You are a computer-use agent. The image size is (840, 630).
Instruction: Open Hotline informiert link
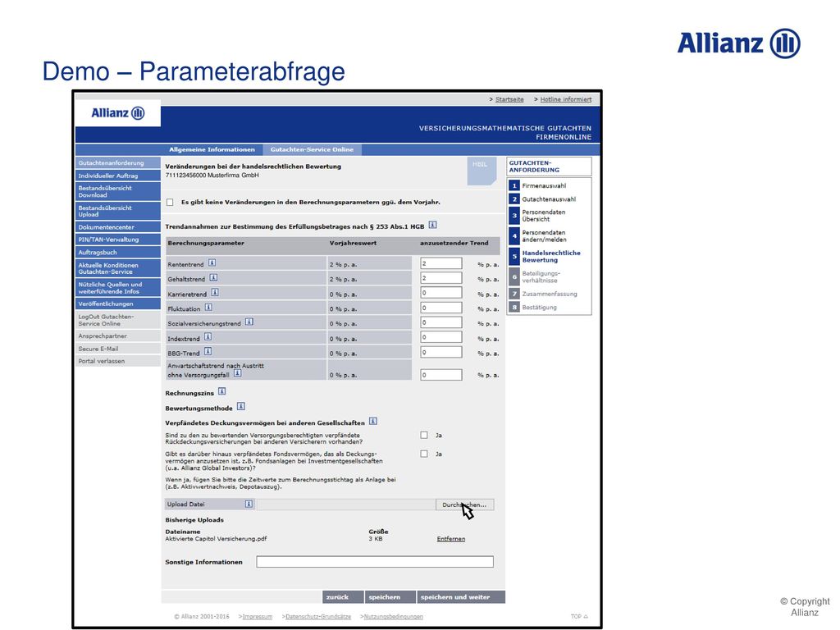tap(566, 99)
